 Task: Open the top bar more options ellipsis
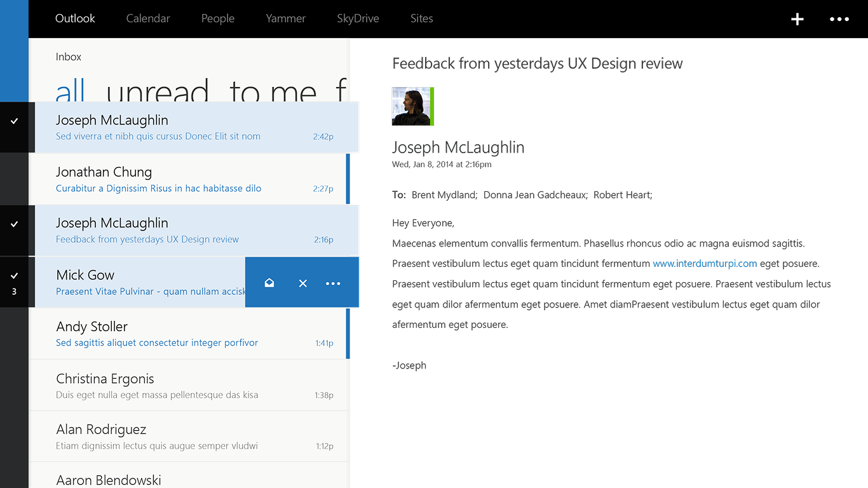[839, 19]
